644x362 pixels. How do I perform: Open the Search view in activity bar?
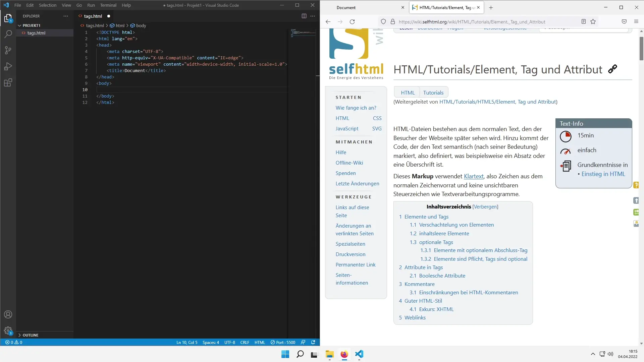pos(8,34)
